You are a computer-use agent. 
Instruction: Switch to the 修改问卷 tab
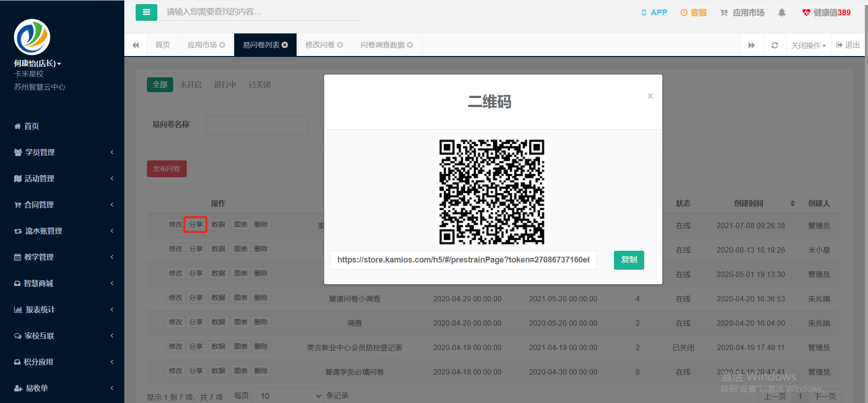[x=320, y=45]
